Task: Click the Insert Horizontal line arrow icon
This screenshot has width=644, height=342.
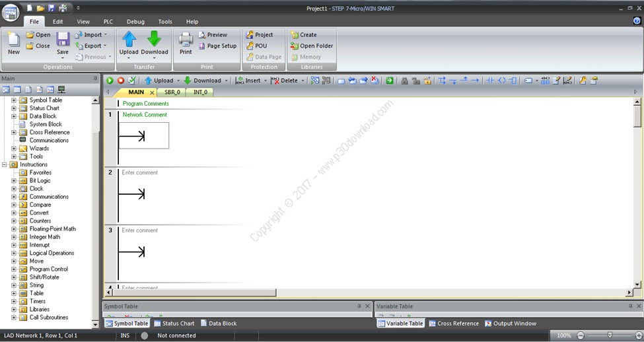Action: pyautogui.click(x=475, y=81)
